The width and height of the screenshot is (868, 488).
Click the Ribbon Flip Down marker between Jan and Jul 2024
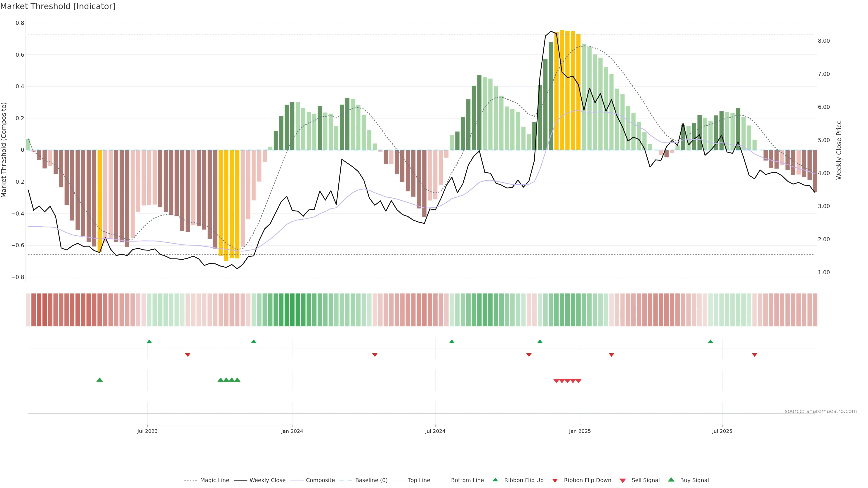[x=375, y=355]
